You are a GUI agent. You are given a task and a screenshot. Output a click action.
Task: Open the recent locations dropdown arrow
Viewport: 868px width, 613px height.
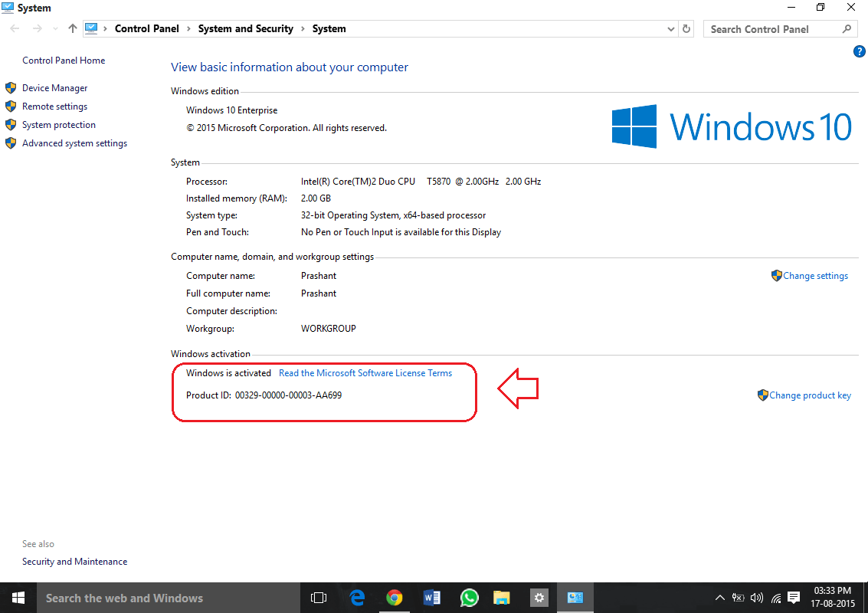coord(55,29)
